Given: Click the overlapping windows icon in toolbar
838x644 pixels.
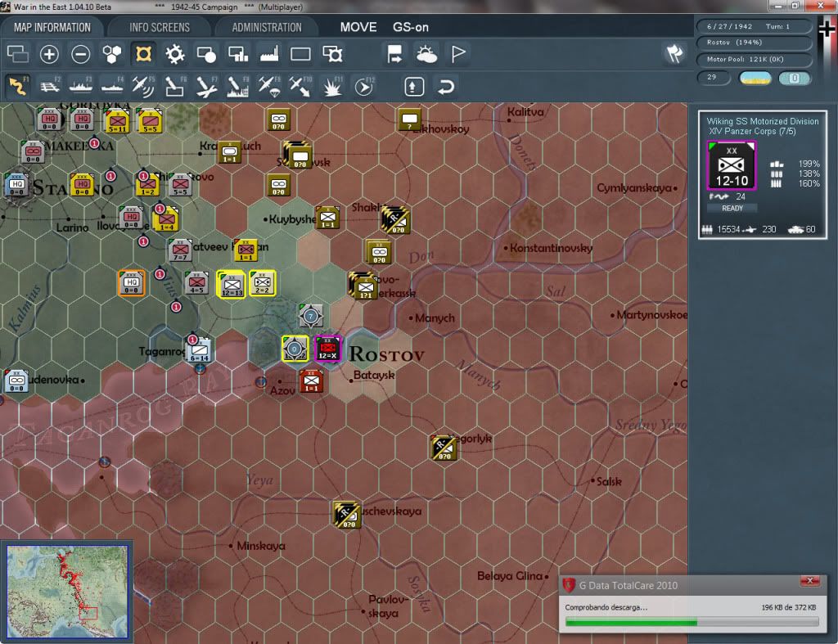Looking at the screenshot, I should pos(18,54).
